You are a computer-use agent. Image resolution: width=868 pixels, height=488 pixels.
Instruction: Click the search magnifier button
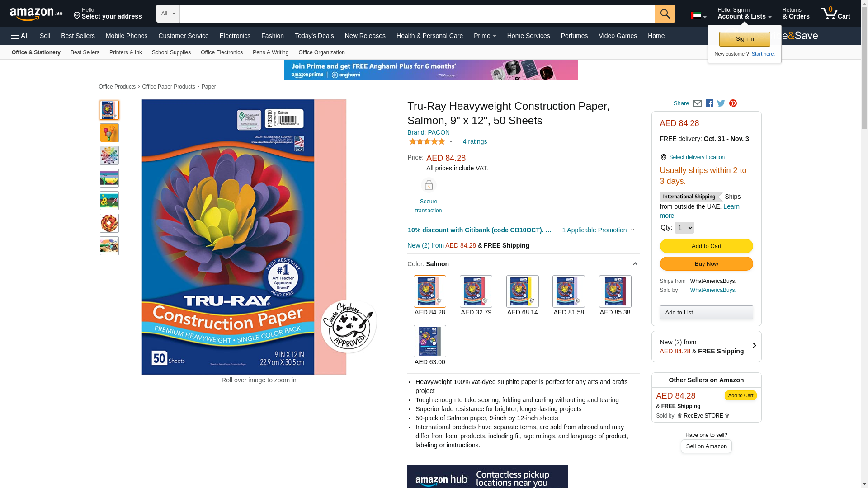point(665,14)
